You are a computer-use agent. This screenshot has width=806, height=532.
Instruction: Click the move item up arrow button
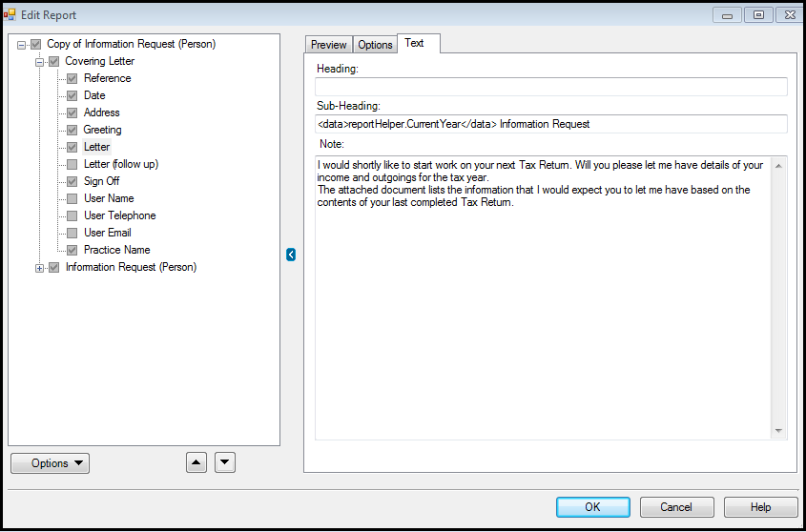(196, 462)
